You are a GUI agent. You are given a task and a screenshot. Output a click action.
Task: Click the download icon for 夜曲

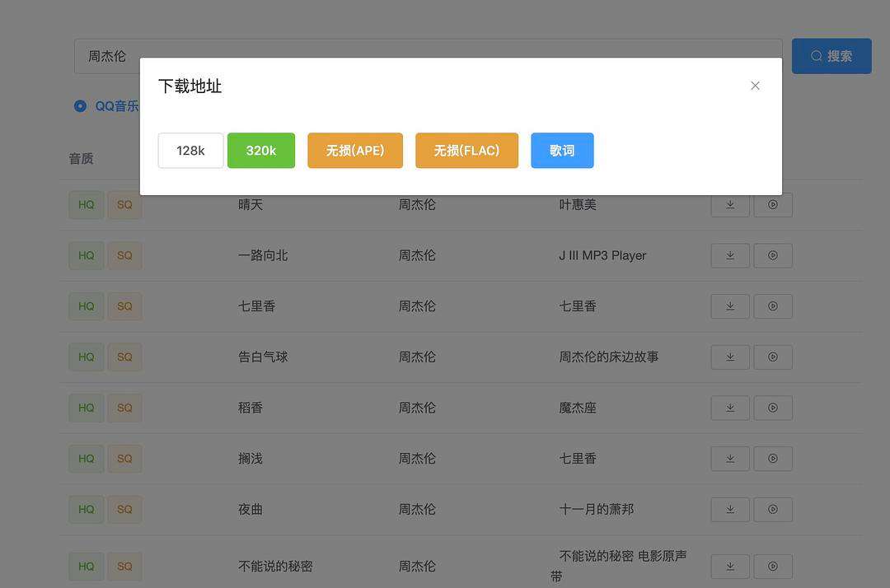click(730, 509)
